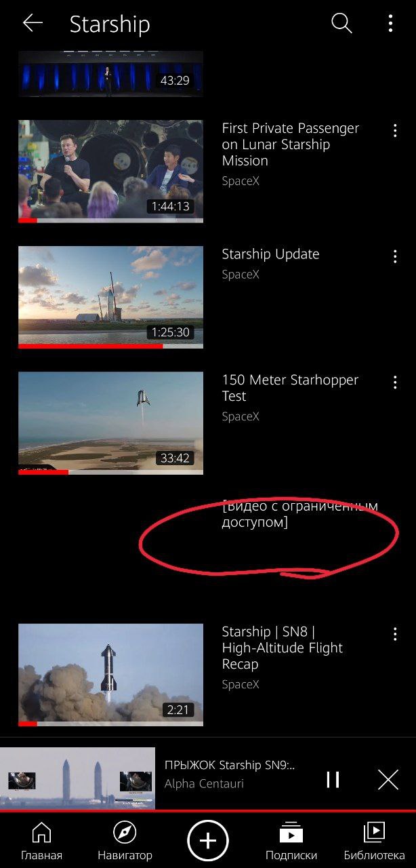Go to the Главная home tab

click(41, 841)
